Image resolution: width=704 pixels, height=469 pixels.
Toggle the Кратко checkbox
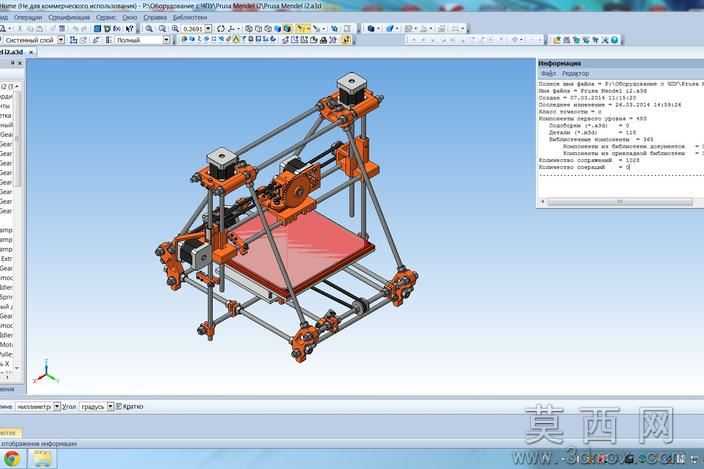[x=119, y=406]
